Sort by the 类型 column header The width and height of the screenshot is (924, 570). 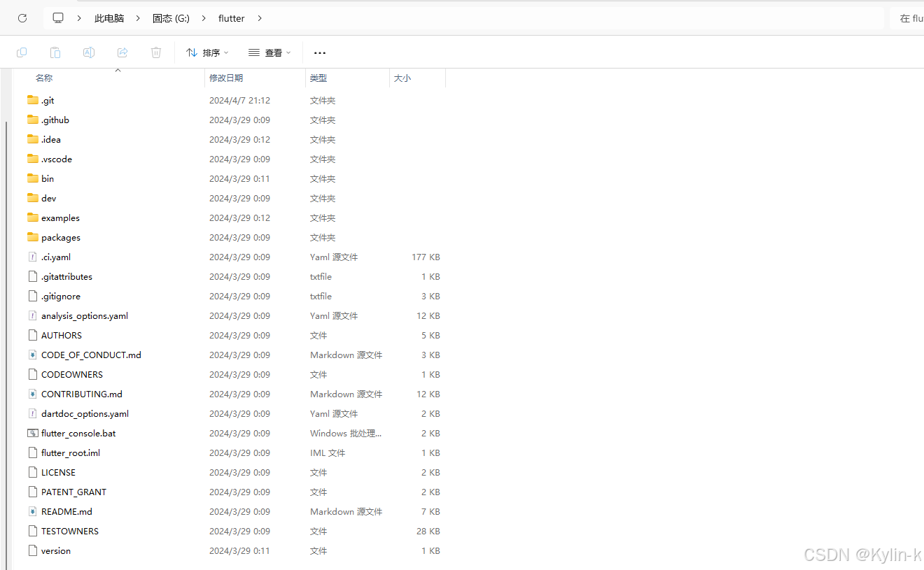point(318,78)
